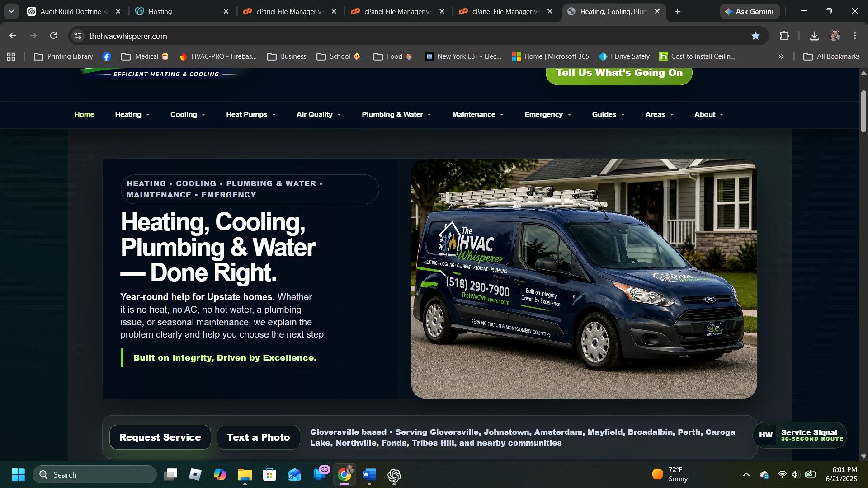Open the Medical bookmark folder

tap(145, 56)
